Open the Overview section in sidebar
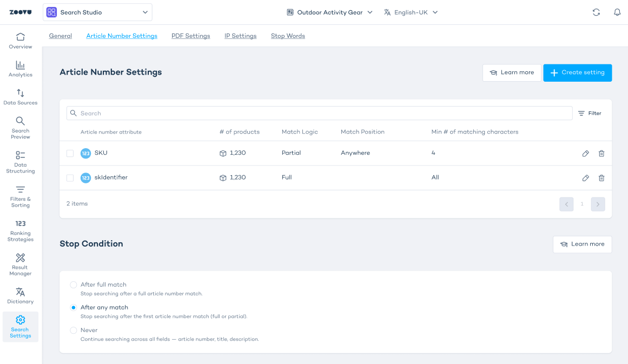Image resolution: width=628 pixels, height=364 pixels. (21, 41)
